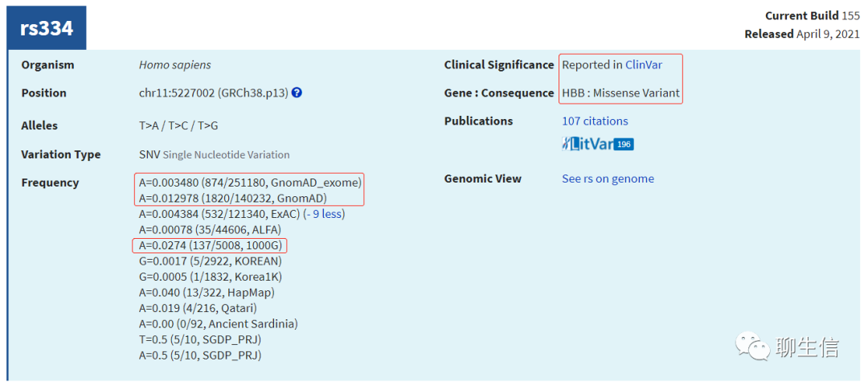Click the LitVar 196 count badge

click(x=624, y=145)
